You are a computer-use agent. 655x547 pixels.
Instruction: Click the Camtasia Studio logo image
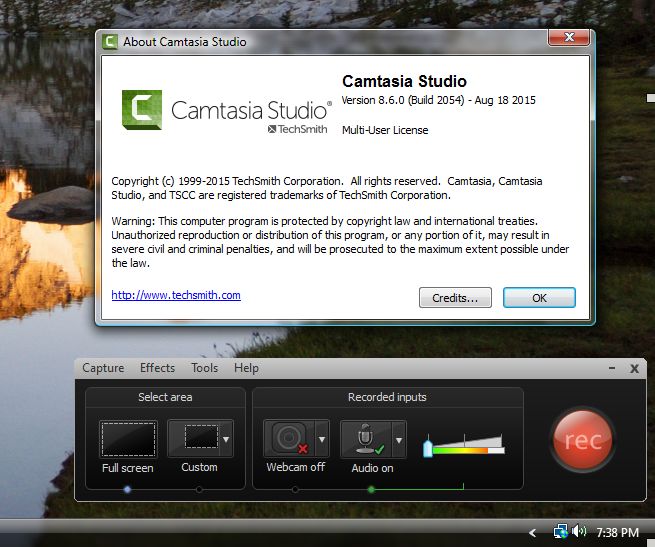point(227,111)
